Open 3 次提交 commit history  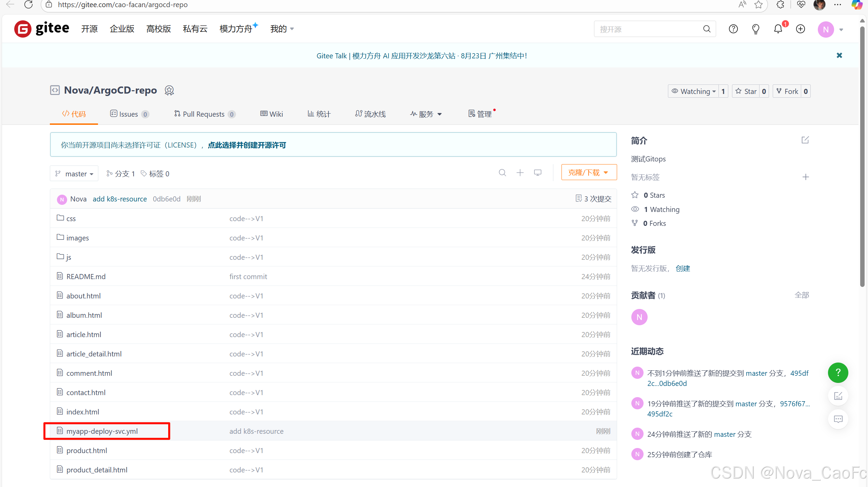[593, 199]
